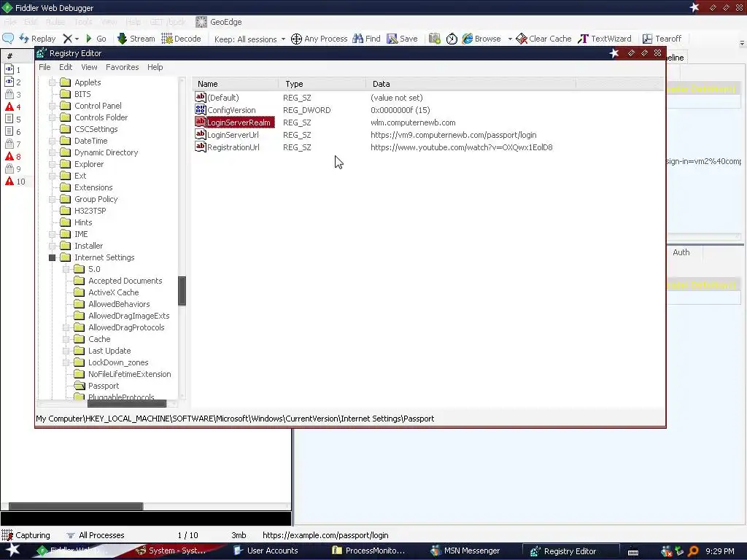The image size is (747, 560).
Task: Sort by the Name column header
Action: (236, 84)
